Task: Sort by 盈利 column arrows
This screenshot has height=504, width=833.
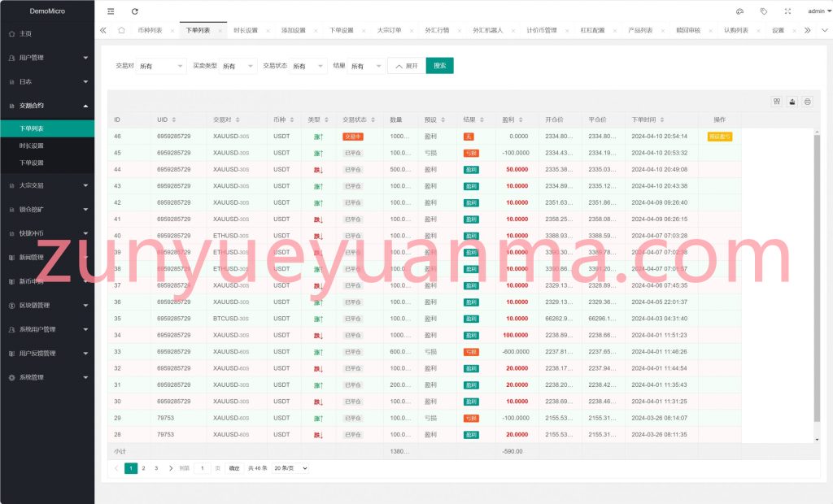Action: coord(521,120)
